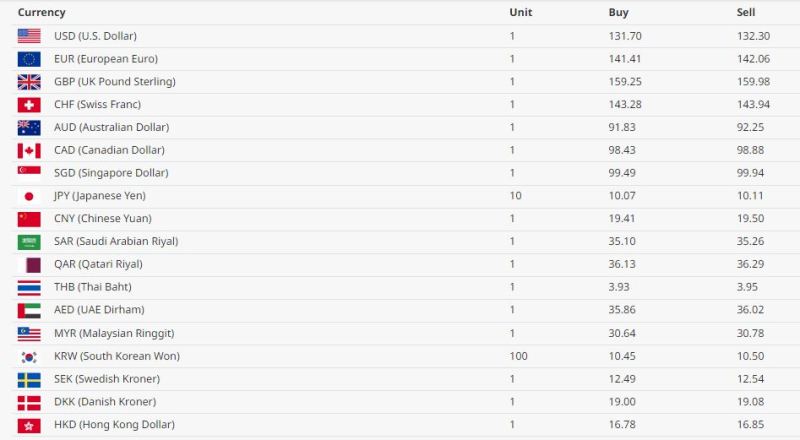Select the Japanese flag icon

pos(29,196)
